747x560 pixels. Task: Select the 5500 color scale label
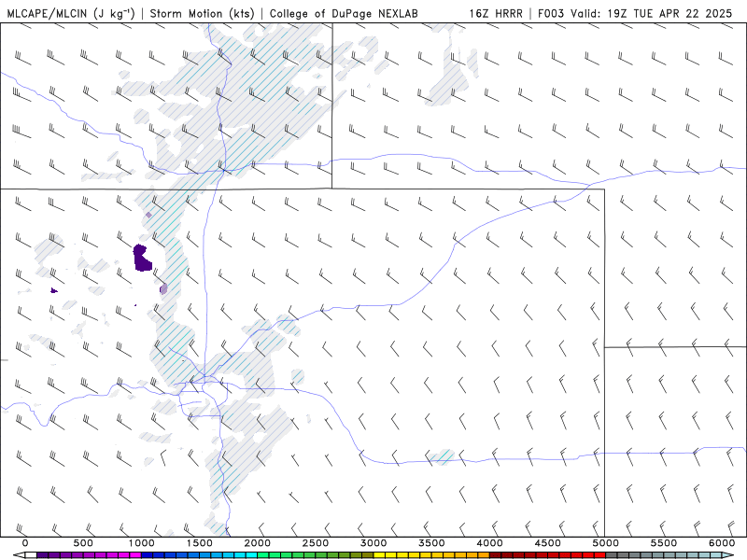click(664, 543)
